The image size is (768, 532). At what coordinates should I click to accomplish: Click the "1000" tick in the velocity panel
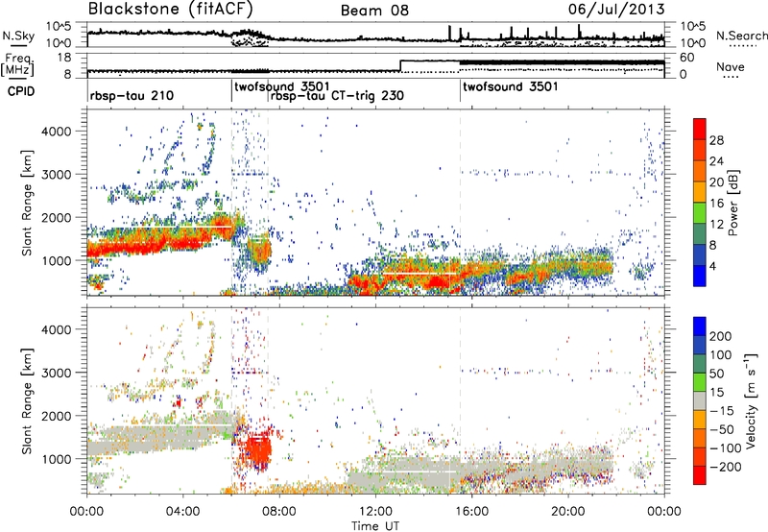(56, 459)
